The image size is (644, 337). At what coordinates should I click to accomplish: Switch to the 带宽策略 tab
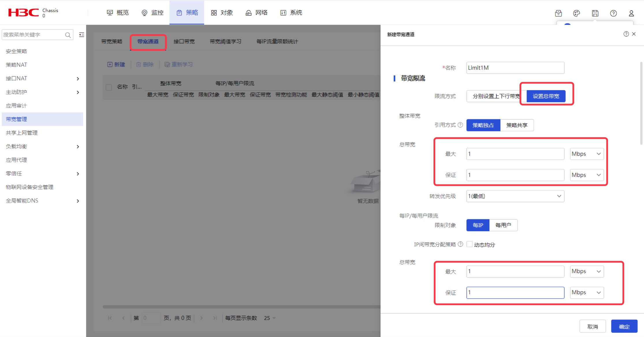(112, 41)
